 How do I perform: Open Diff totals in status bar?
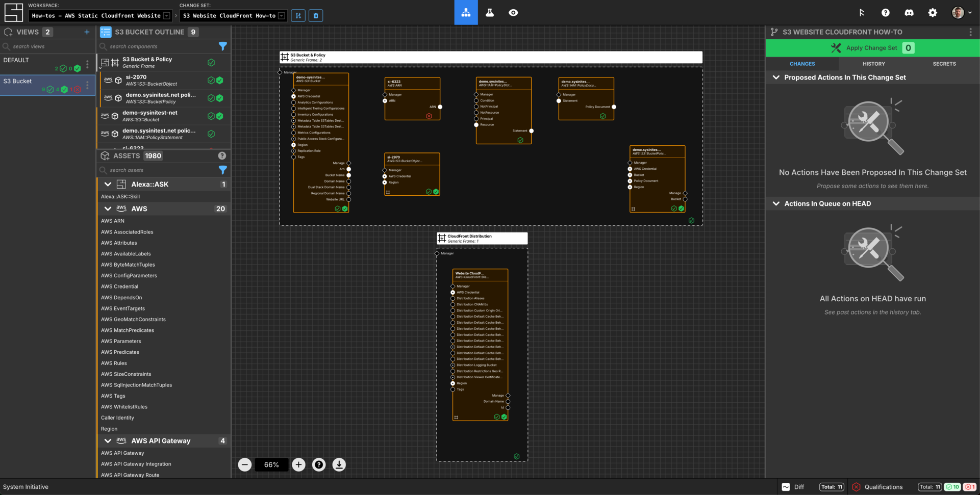(x=832, y=487)
